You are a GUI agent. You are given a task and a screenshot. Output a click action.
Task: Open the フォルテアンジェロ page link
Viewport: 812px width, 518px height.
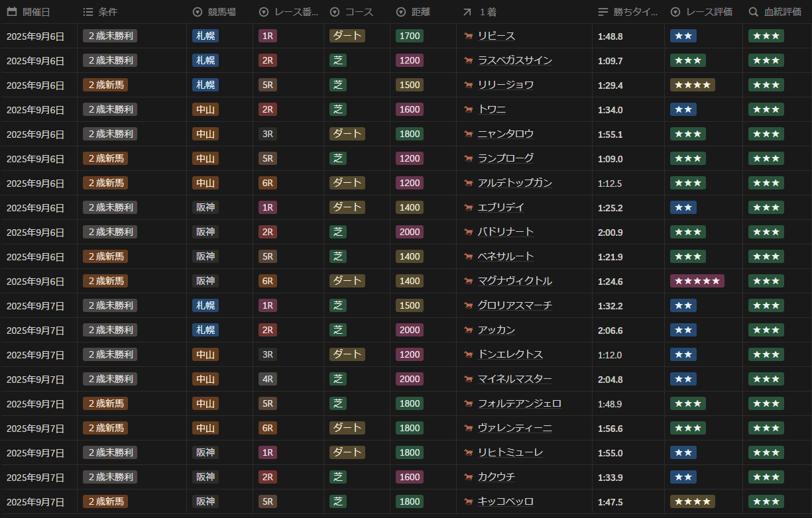(x=519, y=403)
